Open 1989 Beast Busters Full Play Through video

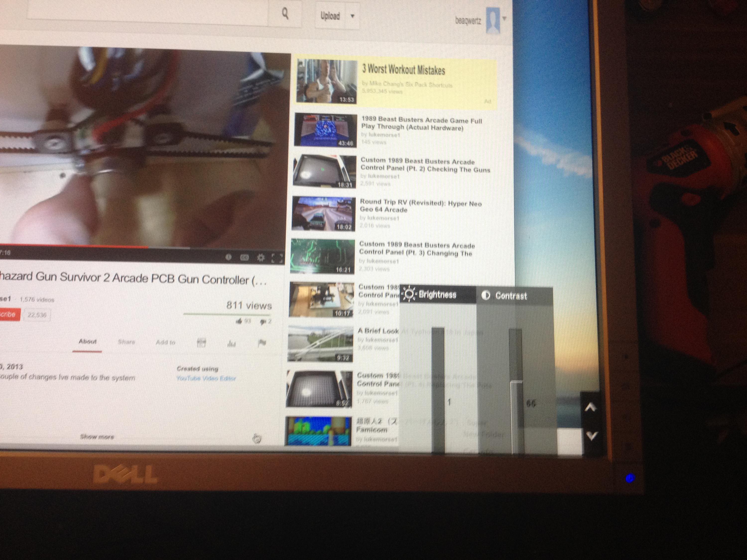[422, 124]
